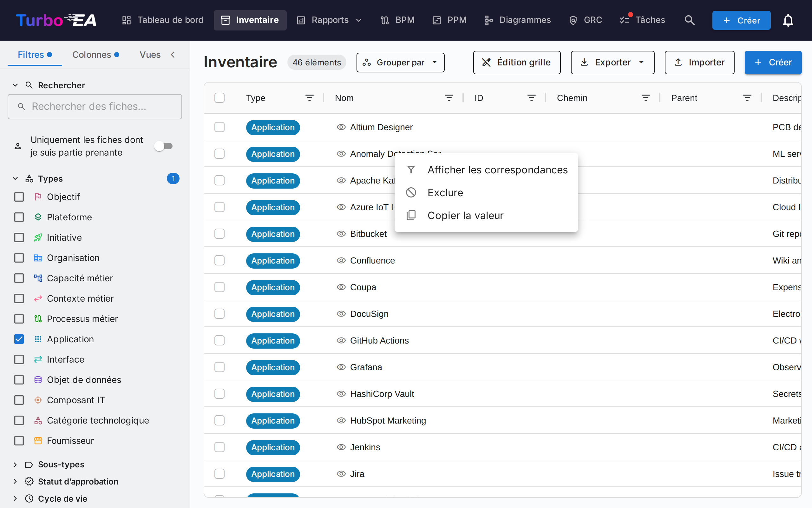Open the Tâches page

coord(643,20)
